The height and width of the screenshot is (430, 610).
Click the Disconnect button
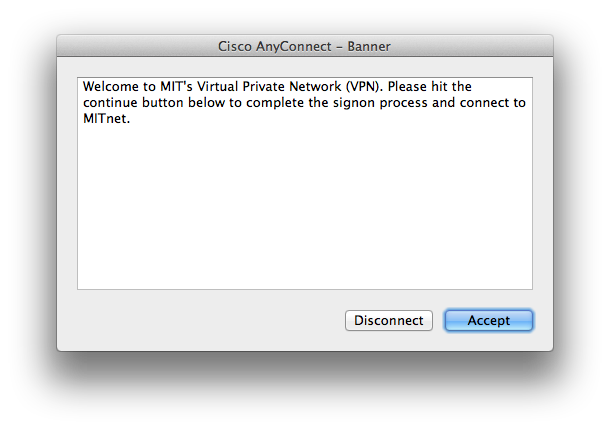tap(389, 320)
